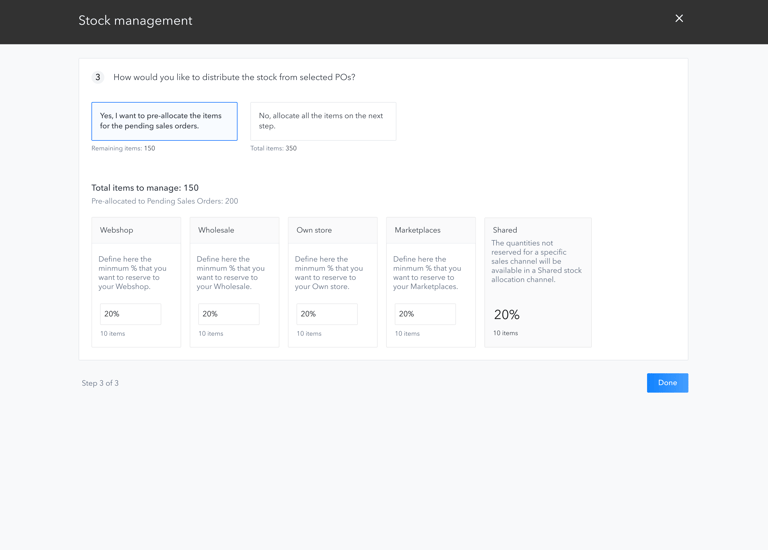Screen dimensions: 768x550
Task: Click the step number 3 badge
Action: click(x=98, y=77)
